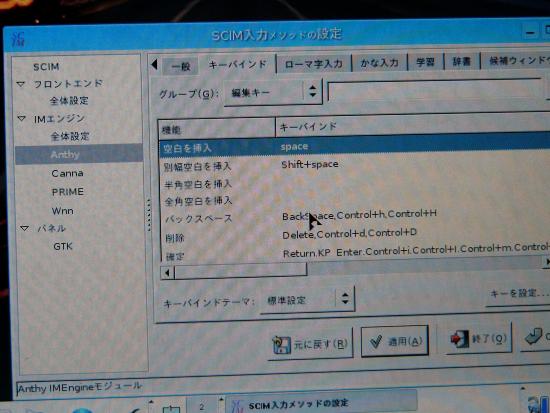550x413 pixels.
Task: Click the tab scroll left arrow
Action: [154, 64]
